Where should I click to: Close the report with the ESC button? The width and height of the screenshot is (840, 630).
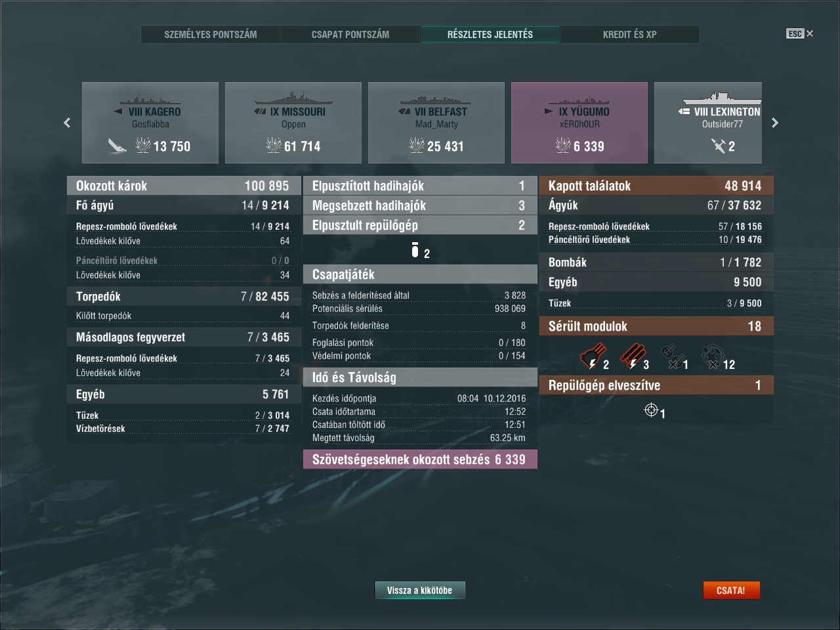tap(799, 33)
